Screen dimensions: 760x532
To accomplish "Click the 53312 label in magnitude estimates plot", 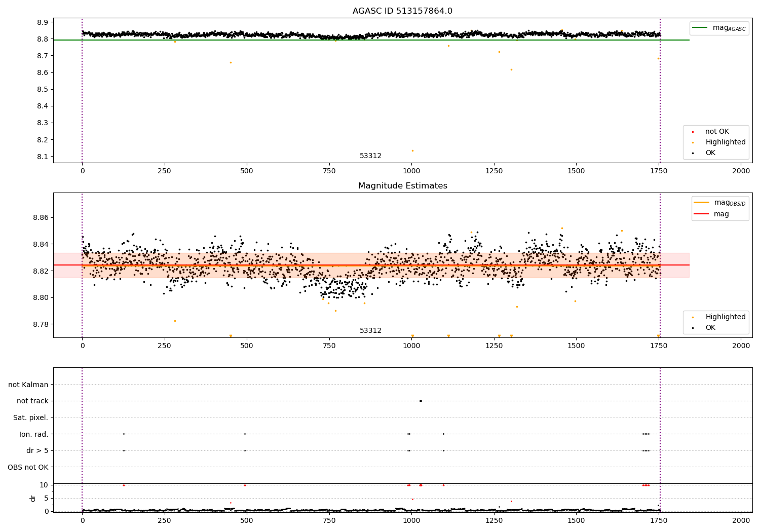I will point(370,330).
